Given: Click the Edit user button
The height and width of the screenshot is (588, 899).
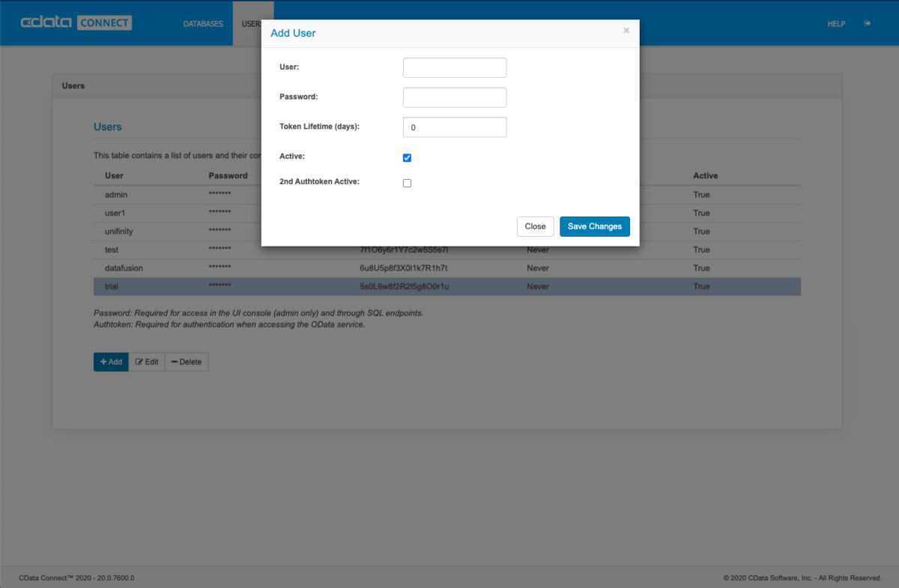Looking at the screenshot, I should coord(146,362).
